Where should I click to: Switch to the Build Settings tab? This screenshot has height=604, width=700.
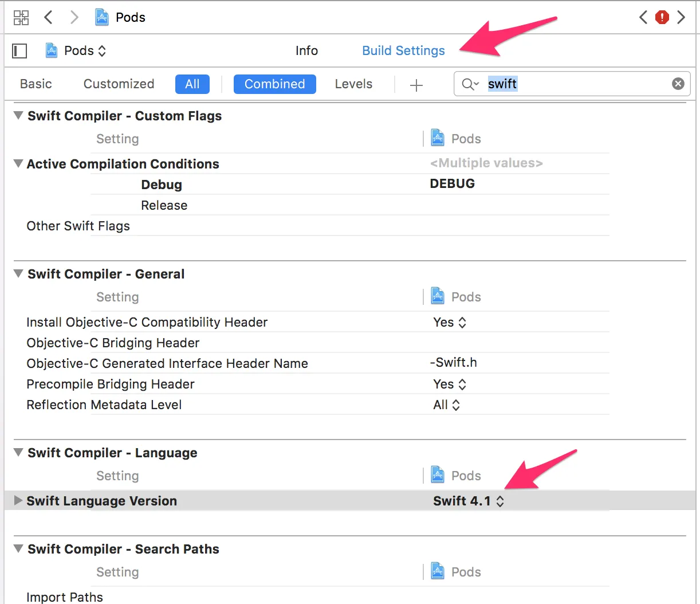tap(403, 50)
